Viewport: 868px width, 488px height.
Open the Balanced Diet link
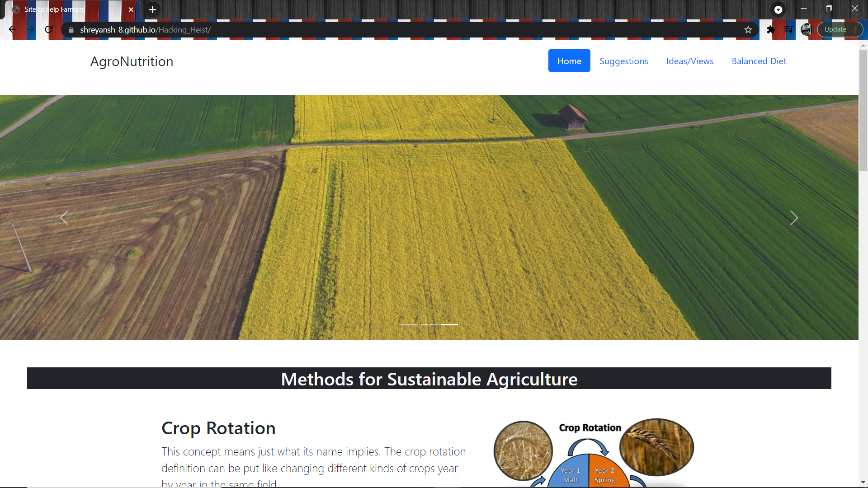(759, 61)
